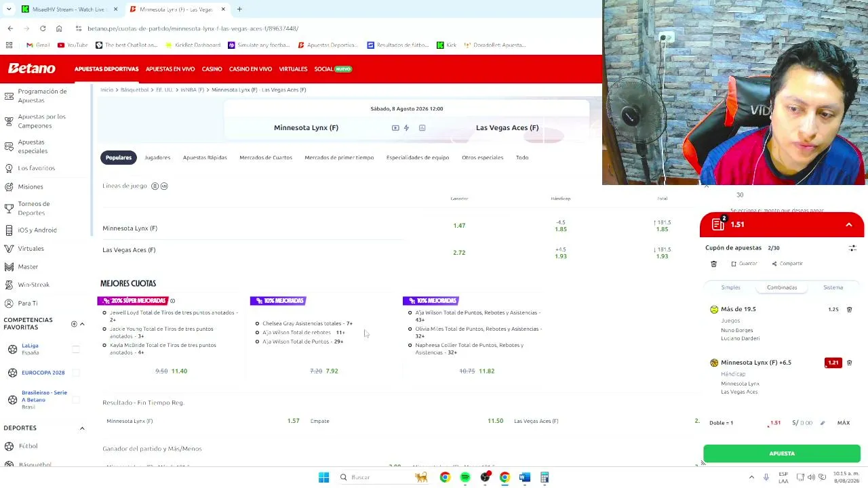Screen dimensions: 868x488
Task: Switch to Apuestas Rápidas tab
Action: tap(205, 157)
